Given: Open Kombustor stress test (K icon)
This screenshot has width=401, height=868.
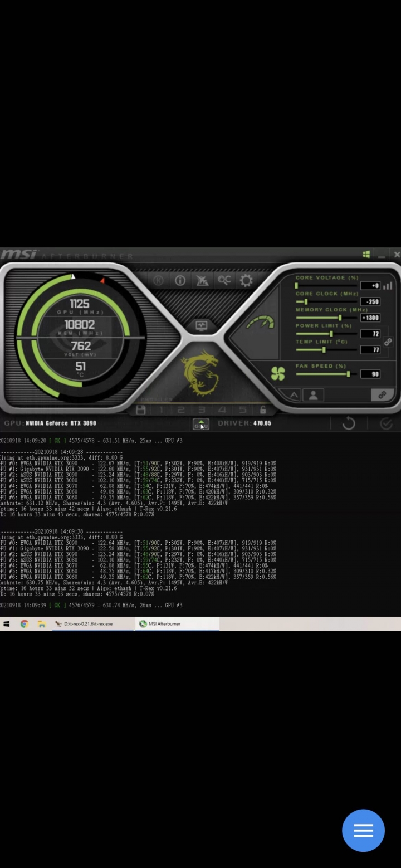Looking at the screenshot, I should (x=158, y=281).
